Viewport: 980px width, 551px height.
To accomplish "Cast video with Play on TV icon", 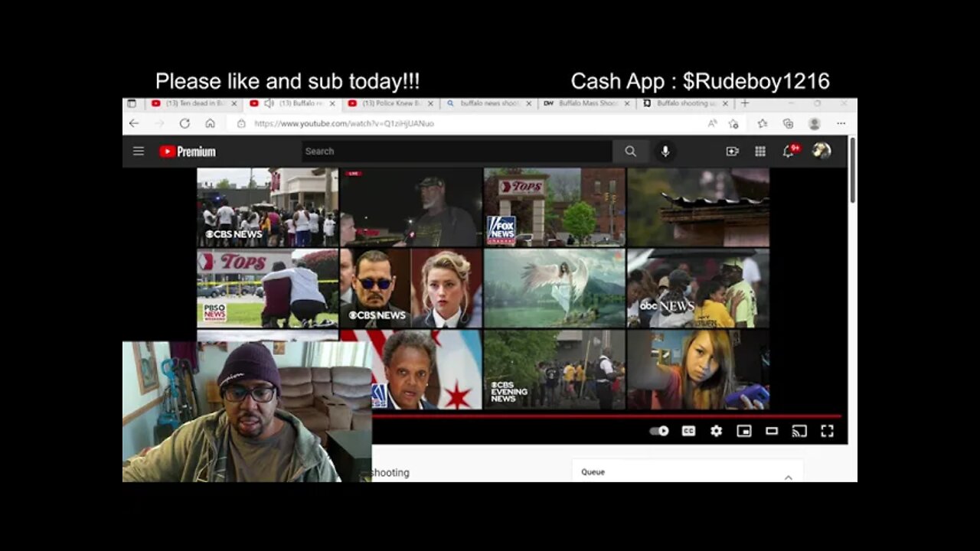I will click(799, 431).
